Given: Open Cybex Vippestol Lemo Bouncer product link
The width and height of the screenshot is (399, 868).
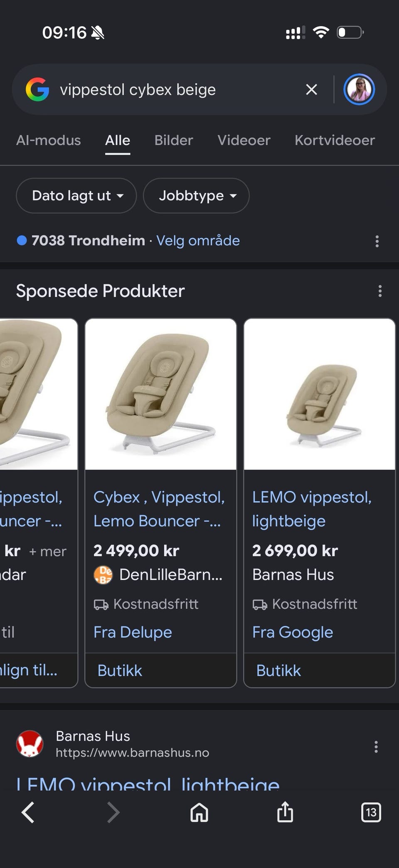Looking at the screenshot, I should (x=159, y=509).
